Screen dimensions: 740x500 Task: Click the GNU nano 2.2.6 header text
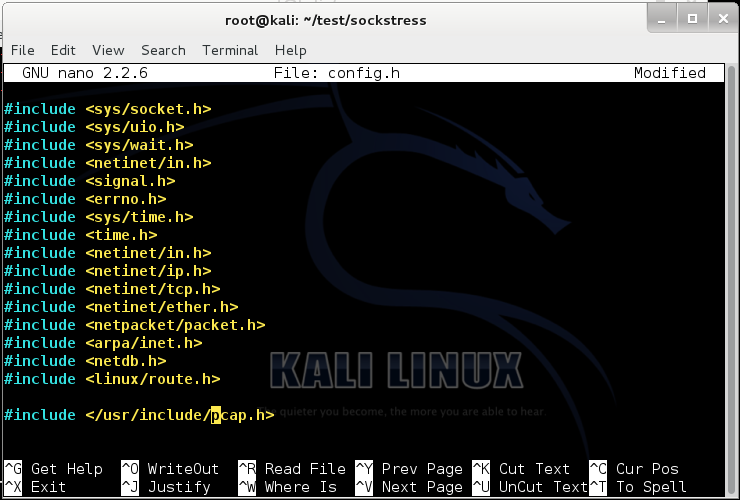click(x=85, y=73)
